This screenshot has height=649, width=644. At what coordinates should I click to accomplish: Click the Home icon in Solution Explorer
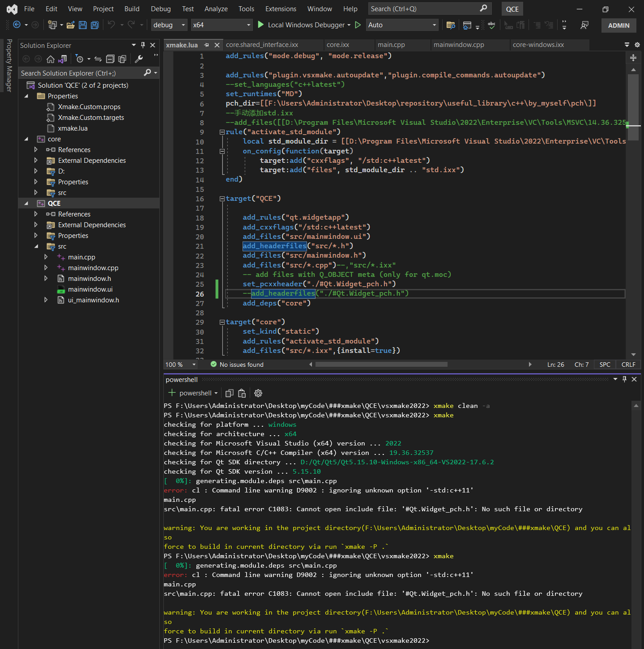coord(51,59)
